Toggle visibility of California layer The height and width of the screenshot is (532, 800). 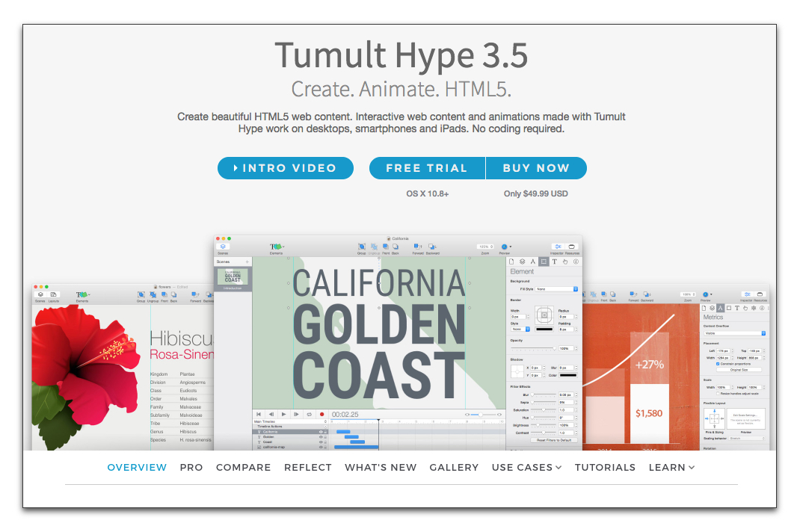pyautogui.click(x=321, y=432)
